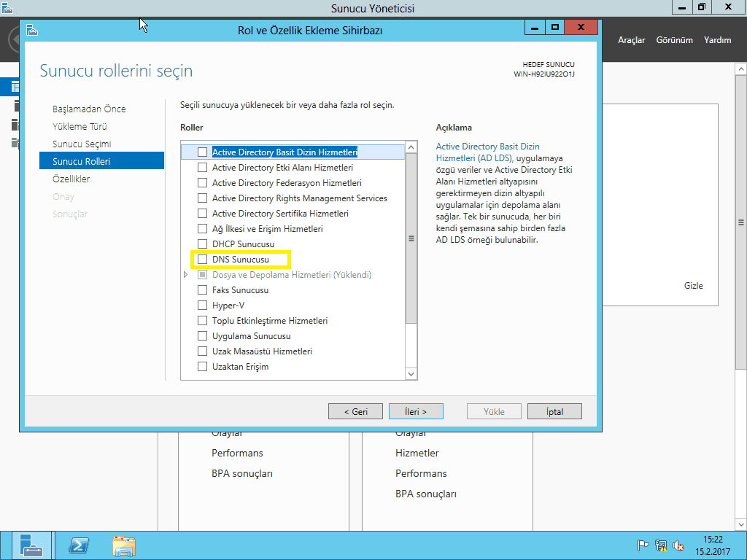This screenshot has height=560, width=747.
Task: Open Server Manager from the taskbar
Action: pos(31,545)
